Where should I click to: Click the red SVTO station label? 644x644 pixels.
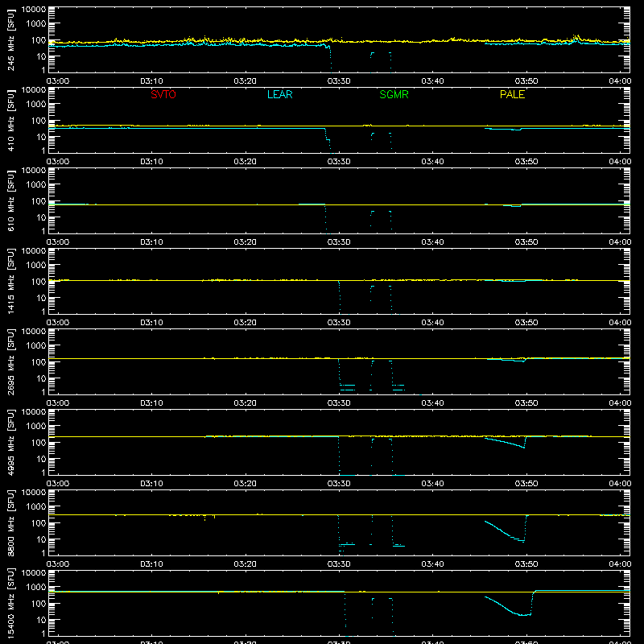(x=163, y=94)
